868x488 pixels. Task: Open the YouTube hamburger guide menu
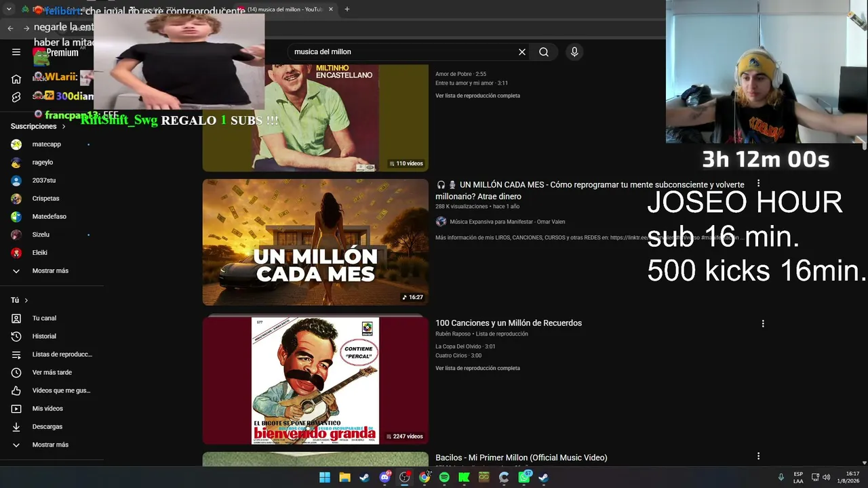click(x=16, y=52)
